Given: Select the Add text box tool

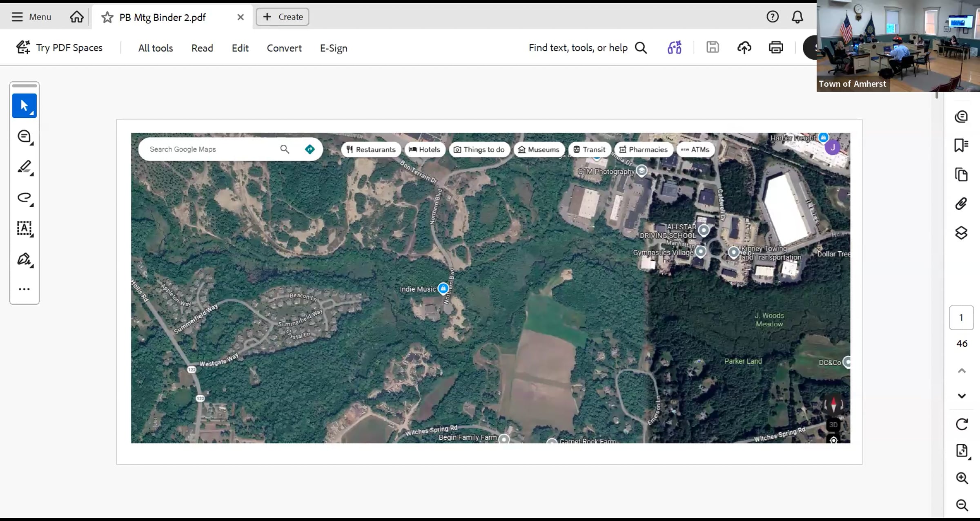Looking at the screenshot, I should point(24,228).
